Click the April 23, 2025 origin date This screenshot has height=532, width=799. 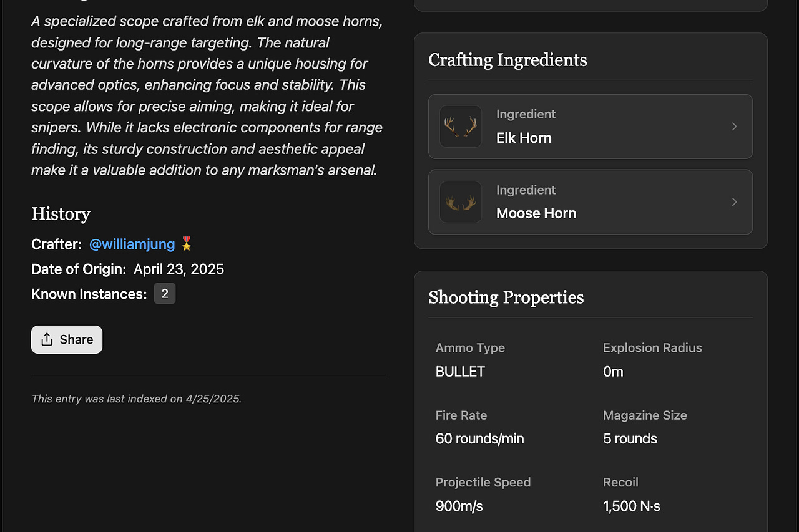177,269
